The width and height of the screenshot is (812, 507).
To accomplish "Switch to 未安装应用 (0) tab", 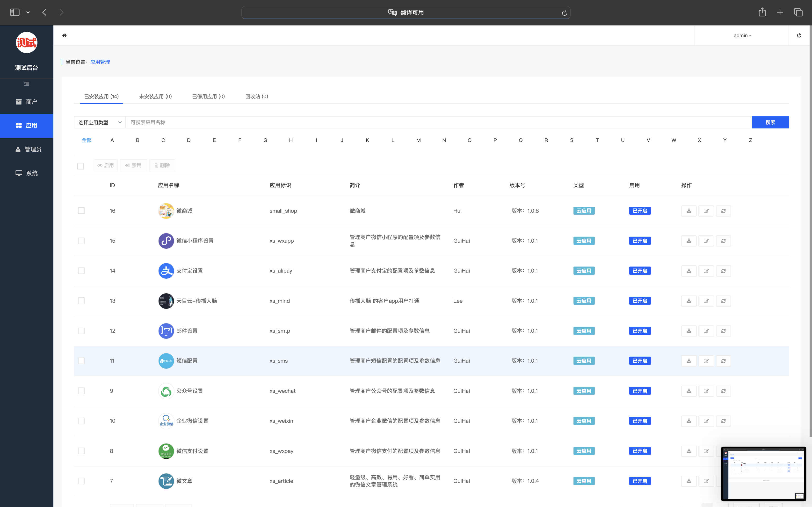I will [155, 97].
